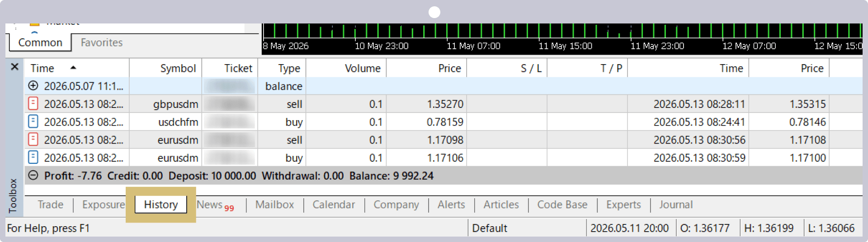868x242 pixels.
Task: Click chart time label 12 May 07:00
Action: (749, 46)
